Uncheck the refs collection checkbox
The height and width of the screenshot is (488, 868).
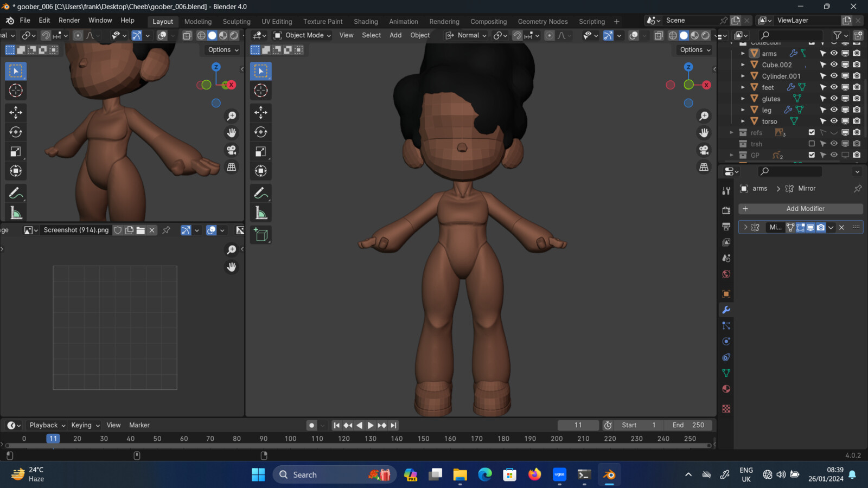click(x=812, y=132)
